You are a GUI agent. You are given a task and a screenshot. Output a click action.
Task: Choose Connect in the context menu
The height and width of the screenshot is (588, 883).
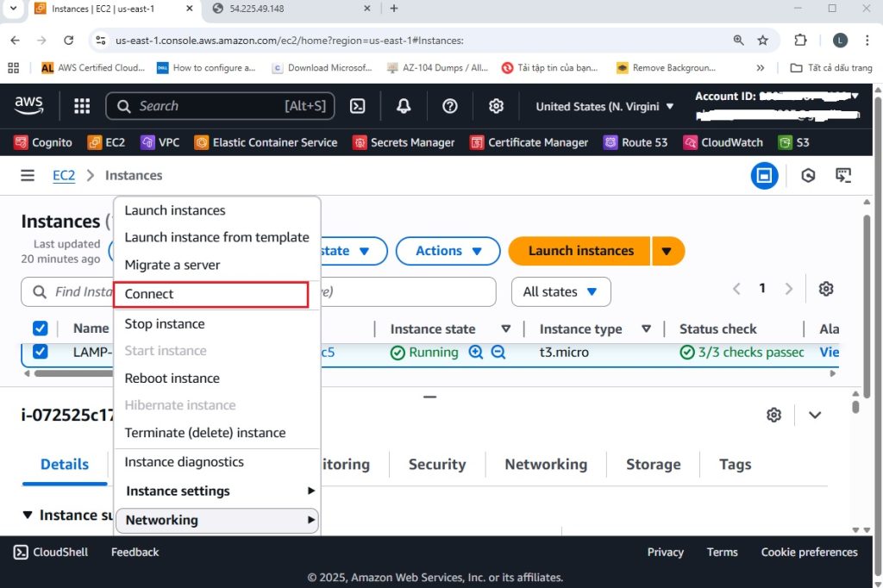coord(211,295)
